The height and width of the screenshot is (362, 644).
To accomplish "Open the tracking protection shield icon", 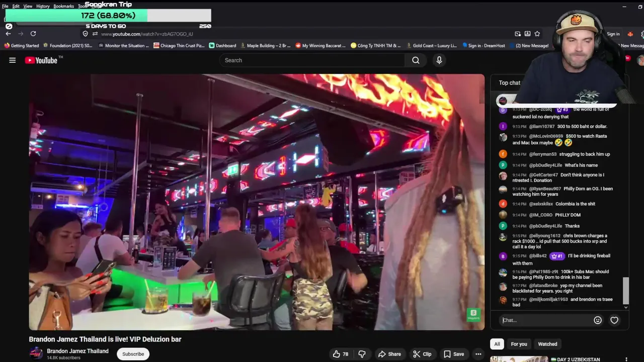I will click(x=86, y=34).
